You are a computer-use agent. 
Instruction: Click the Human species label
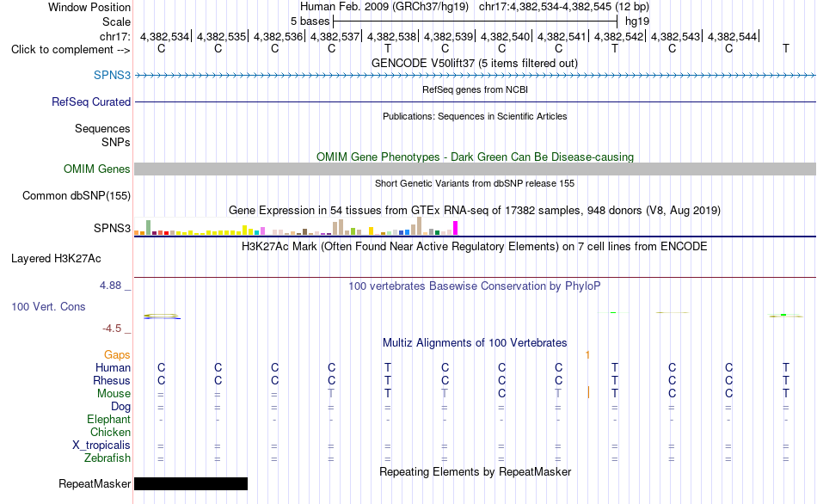(113, 368)
